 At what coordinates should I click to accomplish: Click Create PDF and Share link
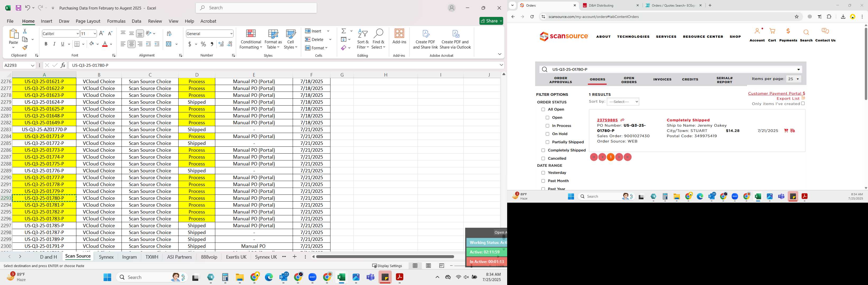click(x=425, y=39)
